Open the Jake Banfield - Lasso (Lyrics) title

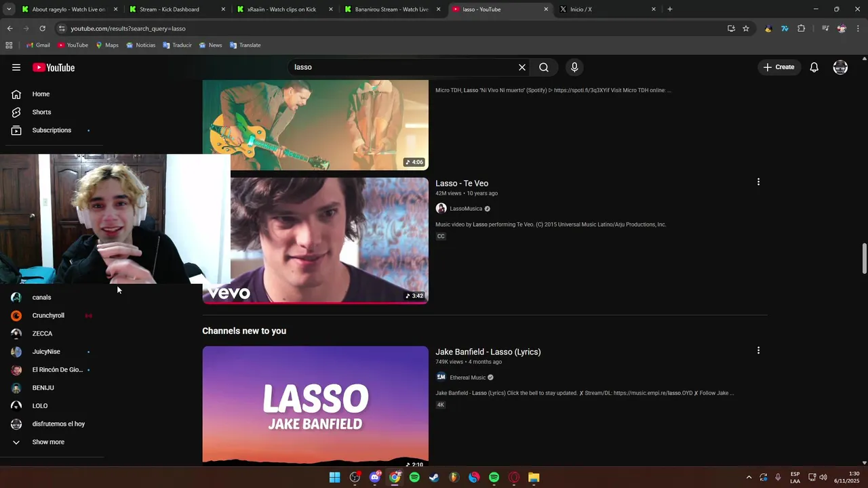pyautogui.click(x=488, y=352)
